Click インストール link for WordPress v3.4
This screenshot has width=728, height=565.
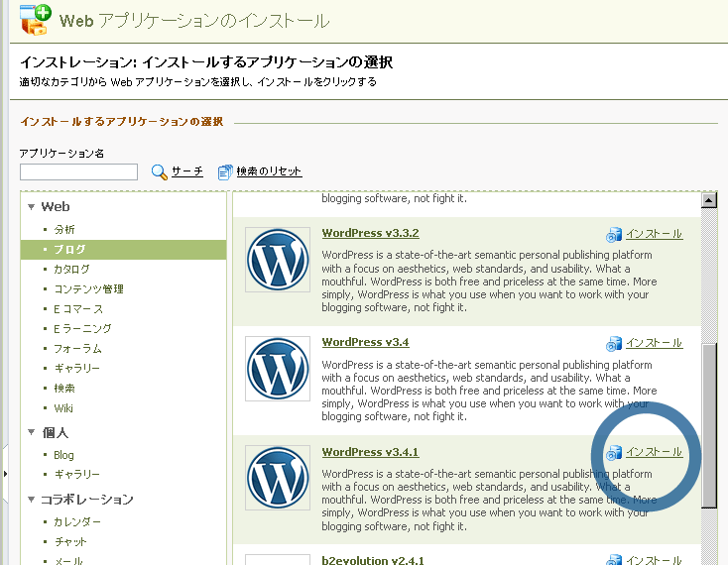pyautogui.click(x=655, y=343)
